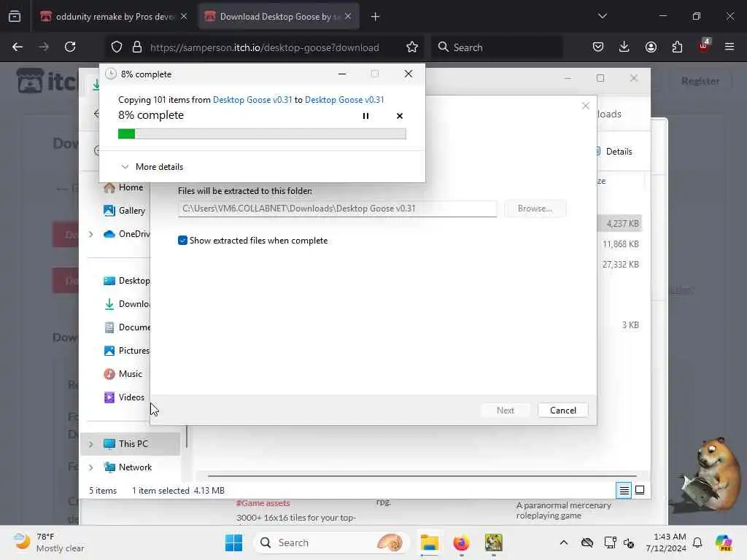Click the Firefox Search box
This screenshot has height=560, width=747.
498,47
